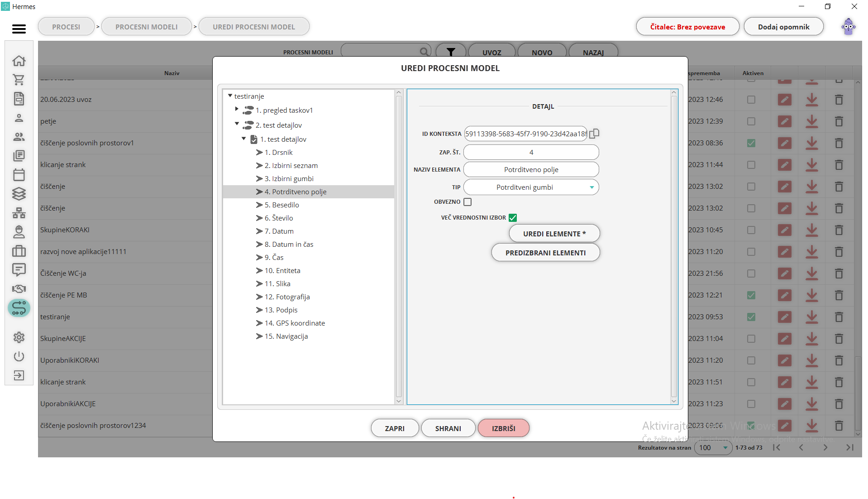This screenshot has width=868, height=499.
Task: Go to PROCESI breadcrumb
Action: coord(66,27)
